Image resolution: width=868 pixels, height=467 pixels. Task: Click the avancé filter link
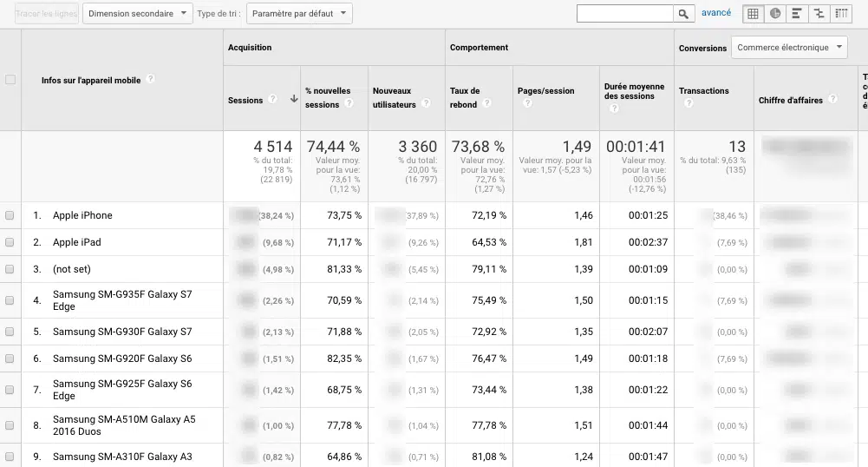pyautogui.click(x=716, y=13)
